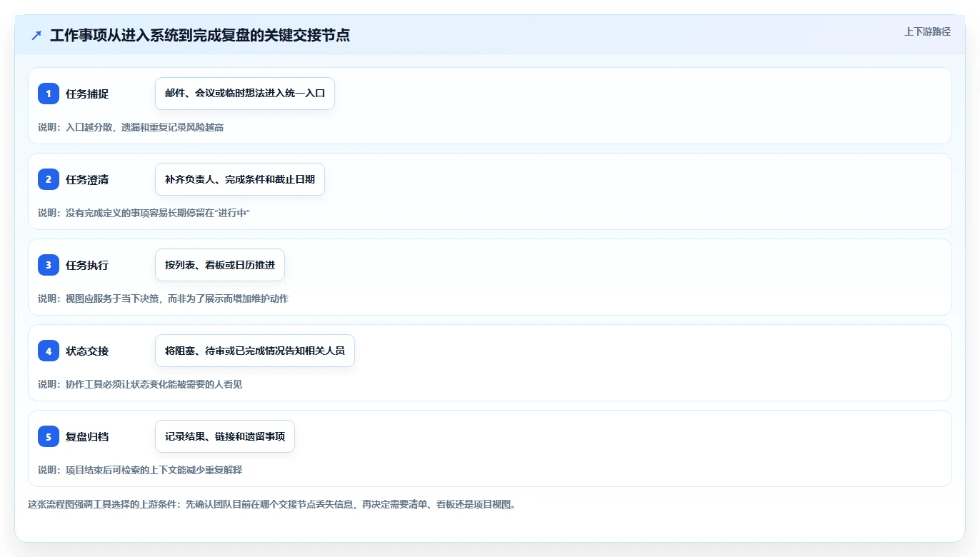Click the heading 工作事项从进入系统到完成复盘的关键交接节点
Viewport: 980px width, 557px height.
[x=200, y=35]
